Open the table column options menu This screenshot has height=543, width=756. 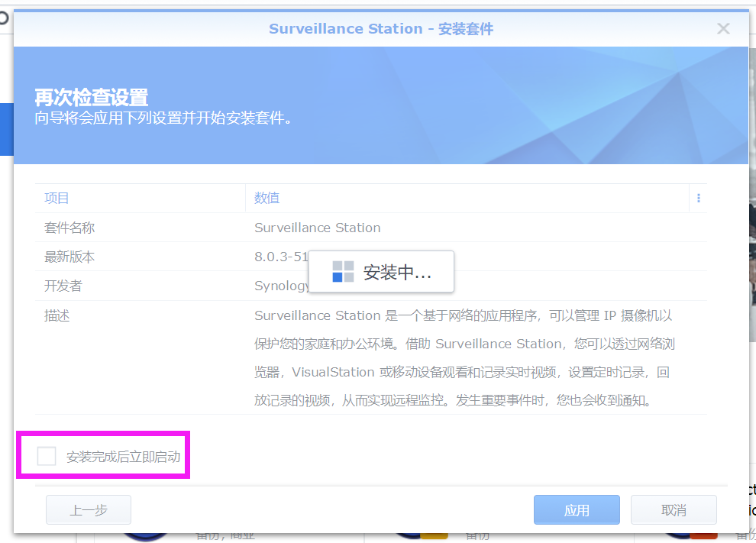699,198
